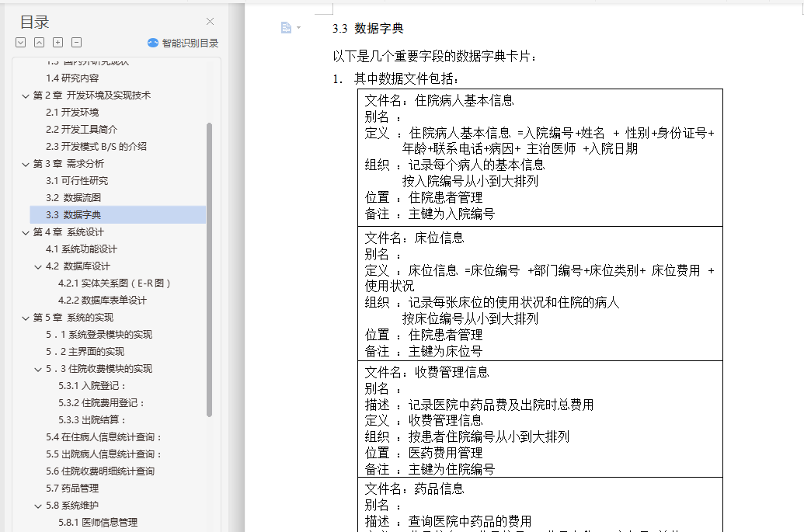Click 目录 panel title
This screenshot has width=804, height=532.
pyautogui.click(x=34, y=22)
